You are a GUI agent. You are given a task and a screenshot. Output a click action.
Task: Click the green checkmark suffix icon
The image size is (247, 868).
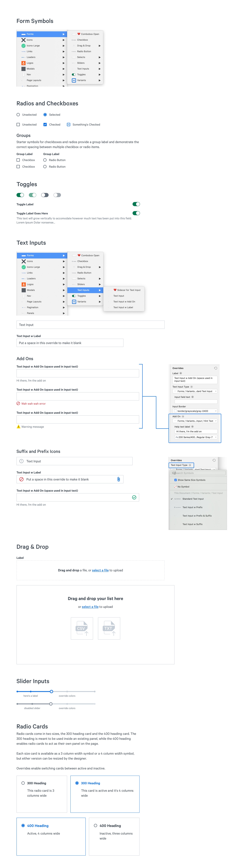click(134, 497)
